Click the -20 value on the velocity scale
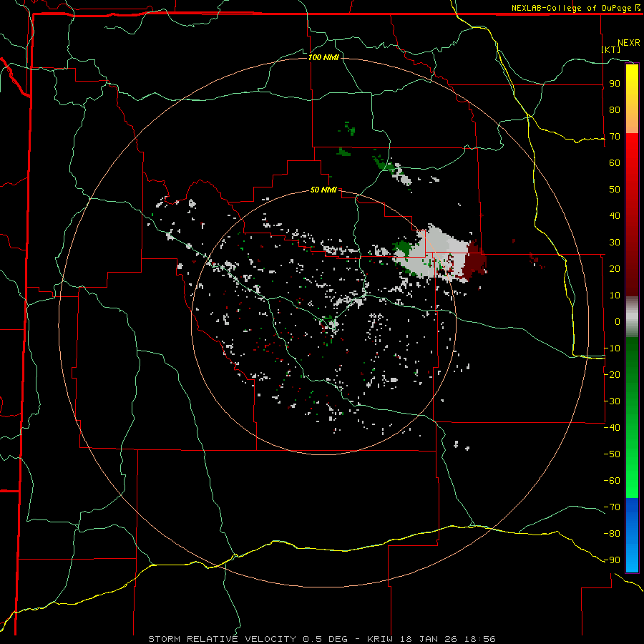This screenshot has height=644, width=644. [612, 374]
